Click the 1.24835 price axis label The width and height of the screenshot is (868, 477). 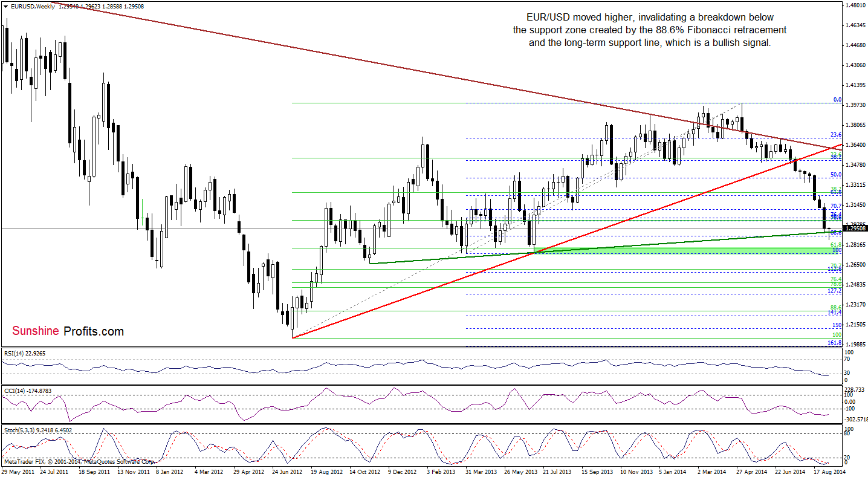pos(857,285)
